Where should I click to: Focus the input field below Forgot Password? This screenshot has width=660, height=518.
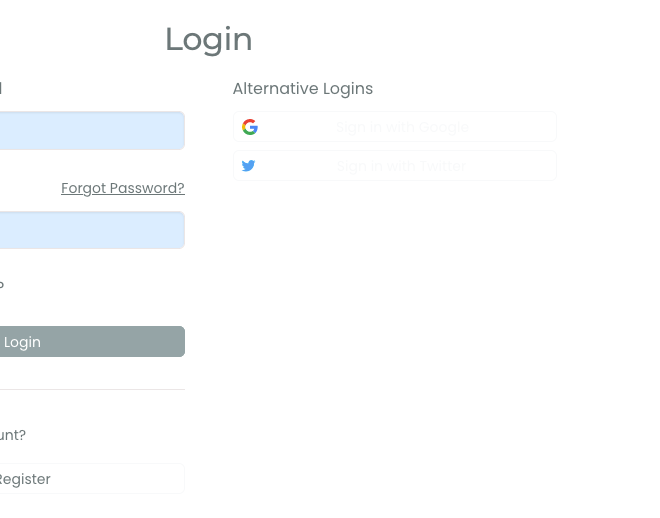click(x=92, y=231)
